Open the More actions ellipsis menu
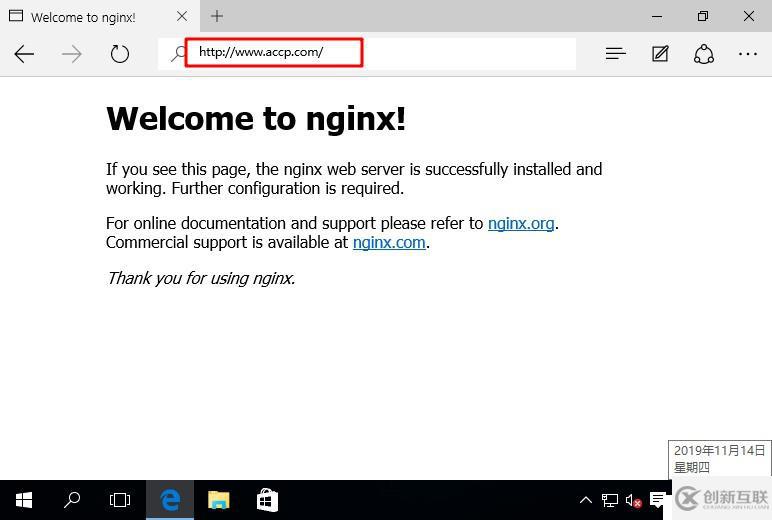 pos(748,54)
